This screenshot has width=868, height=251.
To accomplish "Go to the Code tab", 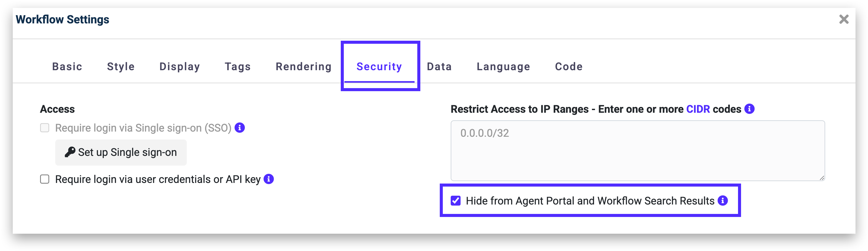I will point(569,67).
